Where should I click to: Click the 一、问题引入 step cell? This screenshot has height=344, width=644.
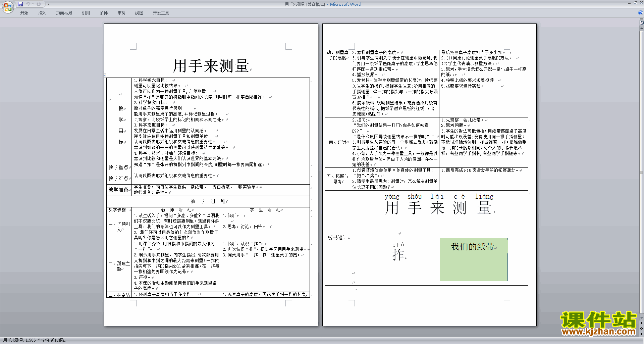[x=119, y=227]
